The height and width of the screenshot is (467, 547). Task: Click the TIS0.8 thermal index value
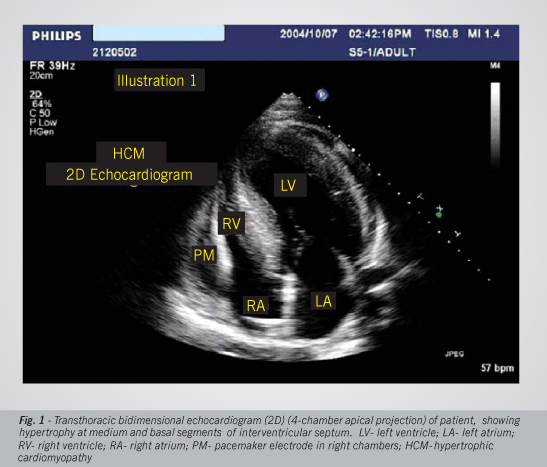click(x=441, y=34)
